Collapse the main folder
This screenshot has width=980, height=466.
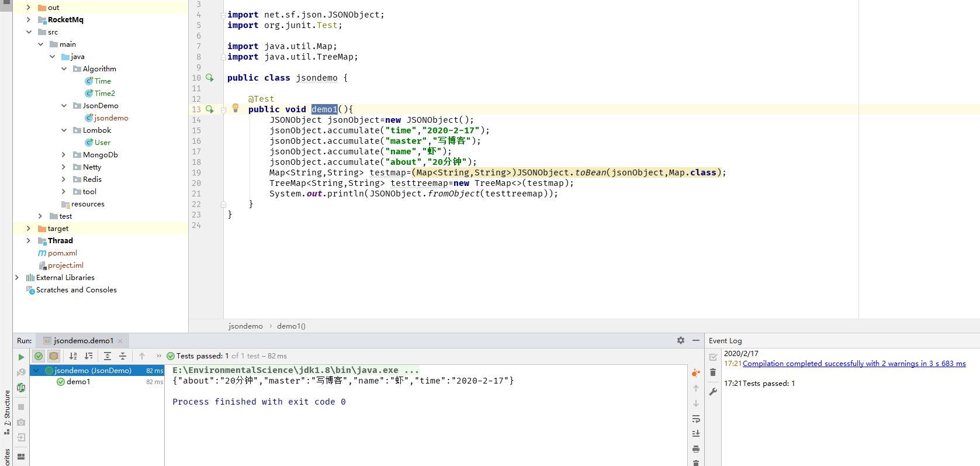point(40,44)
